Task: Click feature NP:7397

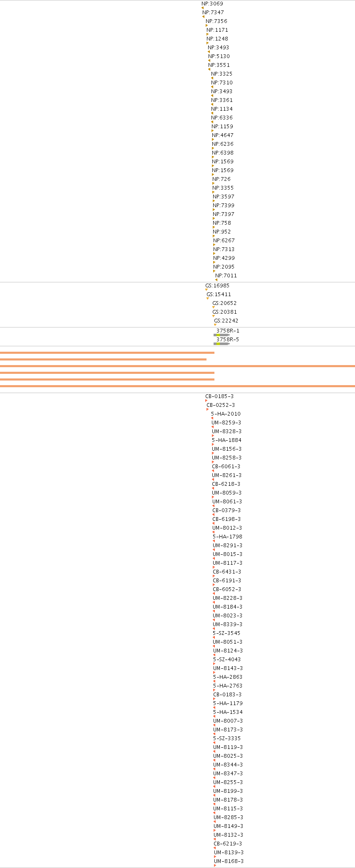Action: (x=224, y=214)
